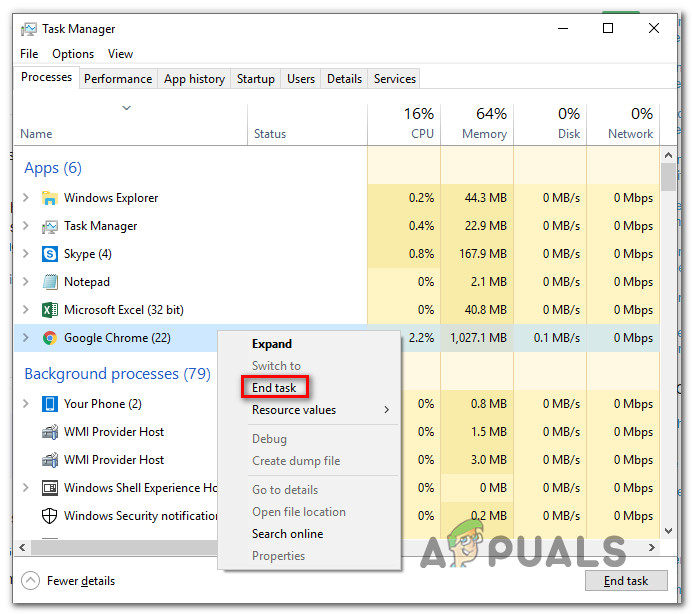This screenshot has height=614, width=692.
Task: Switch to the Performance tab
Action: [118, 79]
